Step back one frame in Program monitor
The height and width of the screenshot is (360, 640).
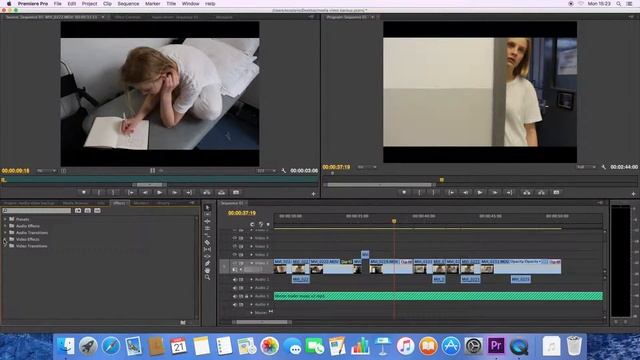coord(465,193)
